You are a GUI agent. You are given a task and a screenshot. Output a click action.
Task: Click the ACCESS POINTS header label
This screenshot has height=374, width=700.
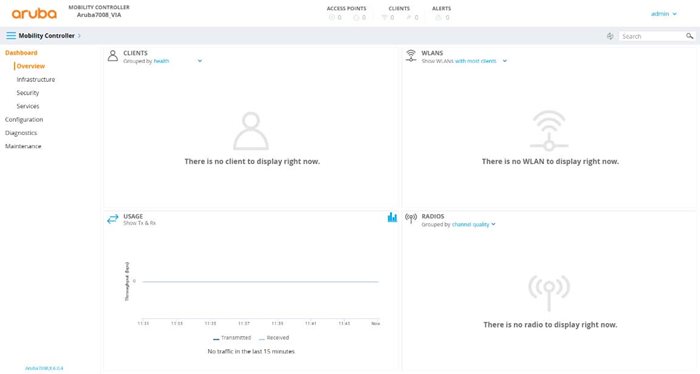tap(346, 8)
